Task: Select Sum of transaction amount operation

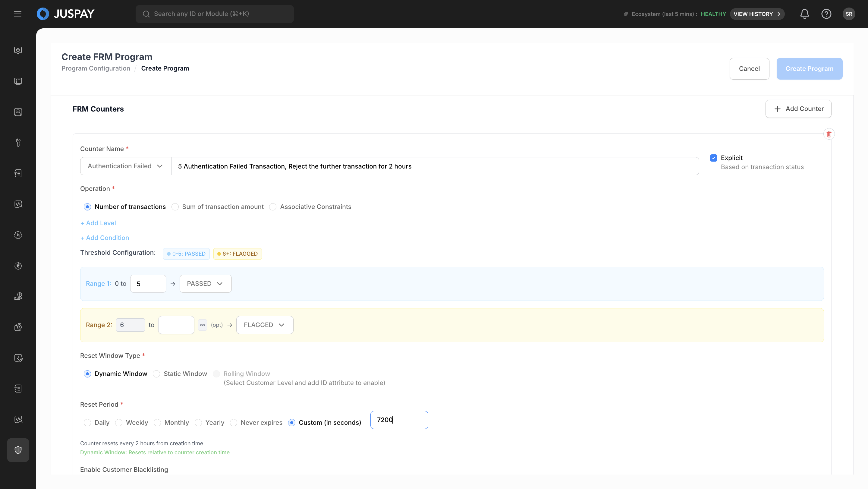Action: (x=218, y=207)
